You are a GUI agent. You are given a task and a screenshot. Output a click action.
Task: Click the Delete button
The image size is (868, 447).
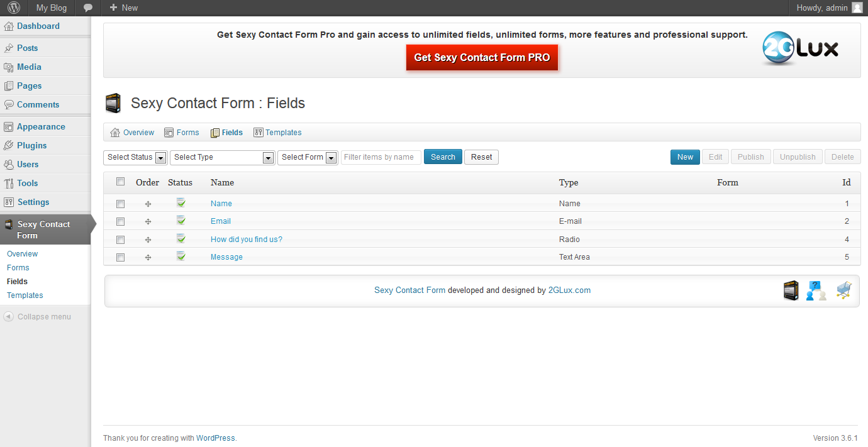coord(843,157)
